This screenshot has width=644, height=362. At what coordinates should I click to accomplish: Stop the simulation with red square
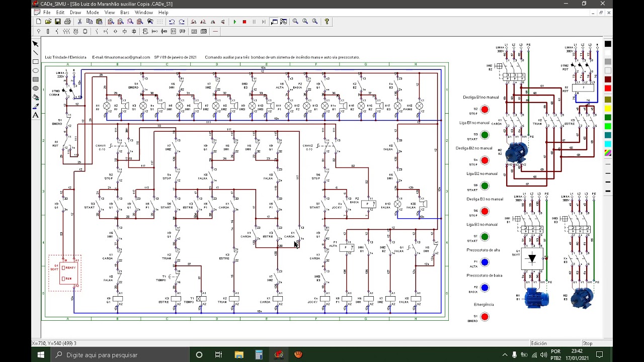(245, 22)
